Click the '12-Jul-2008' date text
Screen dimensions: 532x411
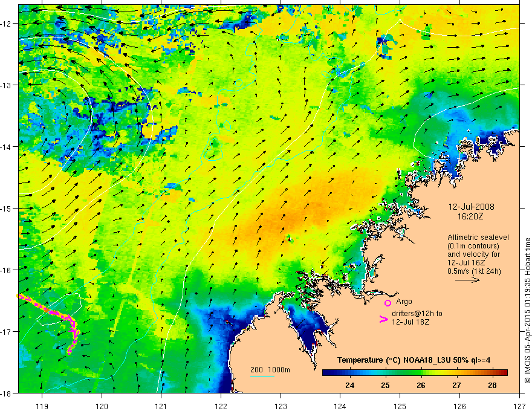[471, 207]
